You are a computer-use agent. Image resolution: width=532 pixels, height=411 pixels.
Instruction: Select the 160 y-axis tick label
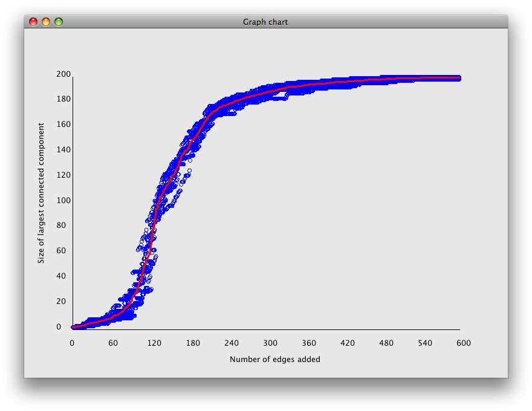pos(63,125)
